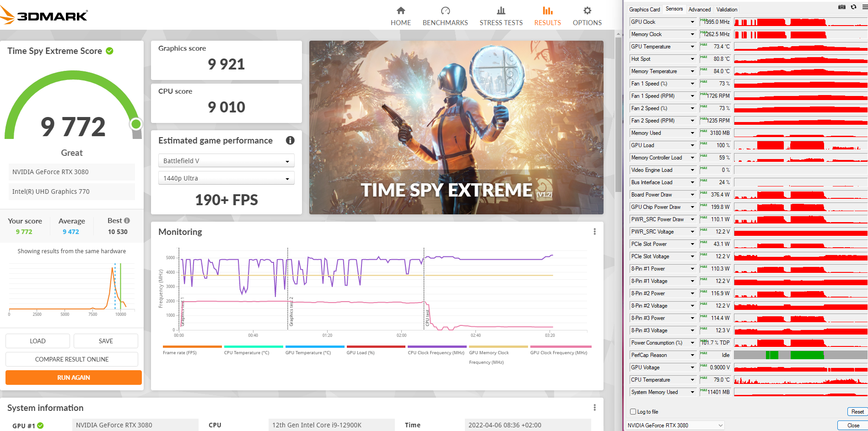Screen dimensions: 868x431
Task: Click the GPU Temperature legend color bar
Action: click(315, 346)
